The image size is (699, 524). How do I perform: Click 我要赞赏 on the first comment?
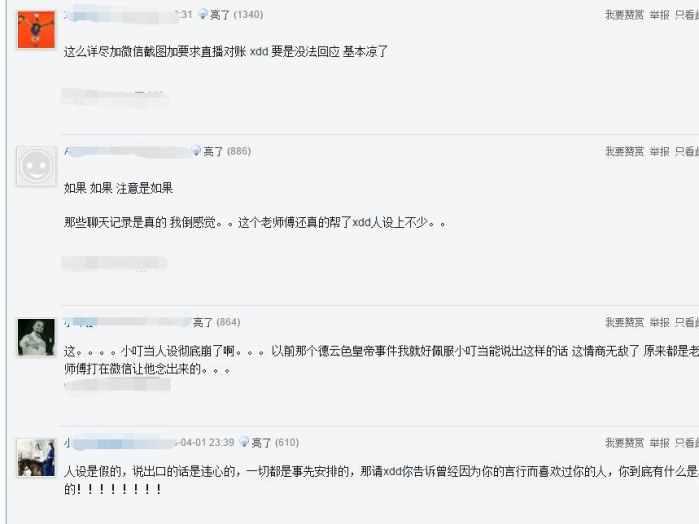click(624, 15)
